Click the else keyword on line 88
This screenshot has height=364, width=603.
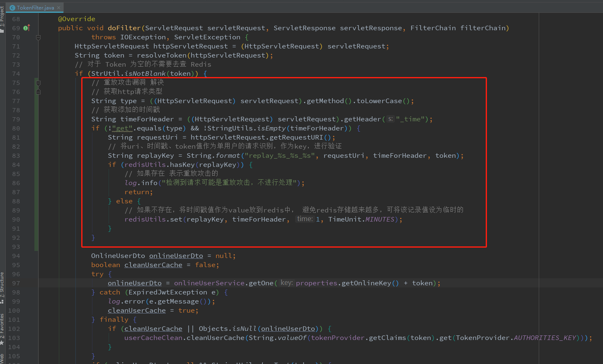(124, 201)
